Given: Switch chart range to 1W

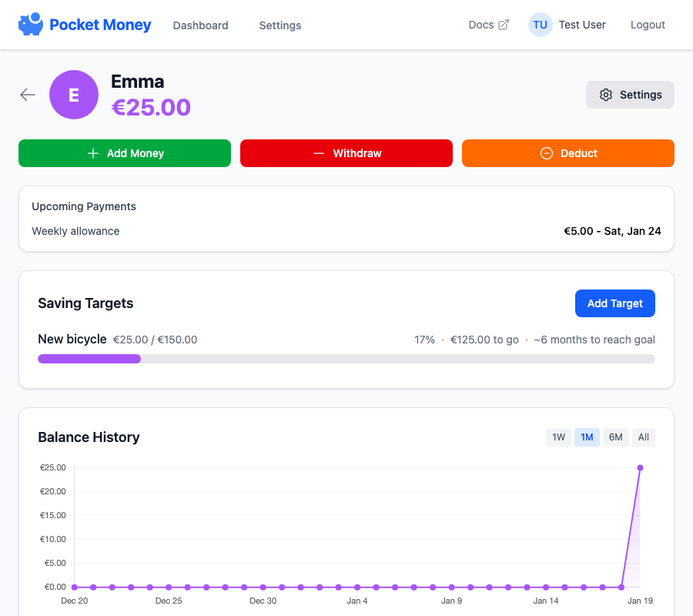Looking at the screenshot, I should click(x=558, y=437).
